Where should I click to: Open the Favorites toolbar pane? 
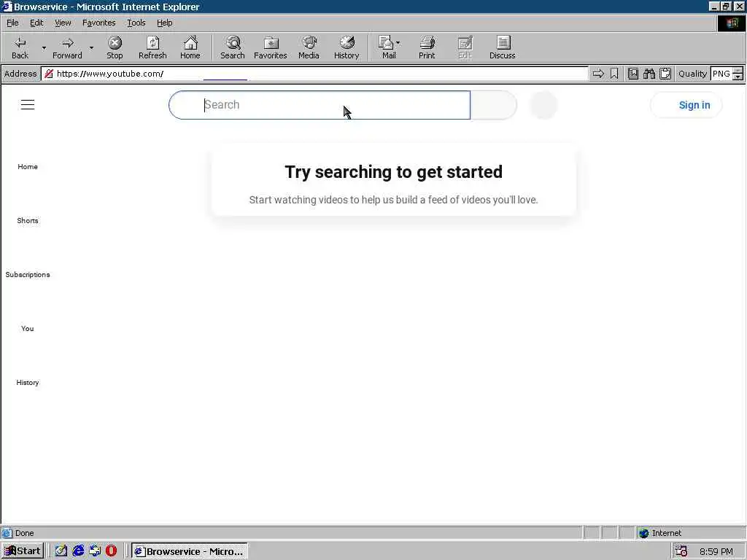click(270, 47)
